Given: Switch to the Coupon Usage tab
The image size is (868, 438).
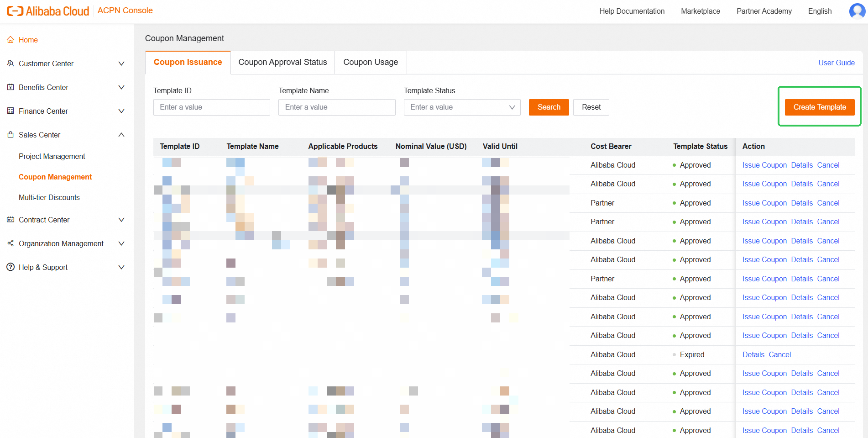Looking at the screenshot, I should [x=371, y=62].
